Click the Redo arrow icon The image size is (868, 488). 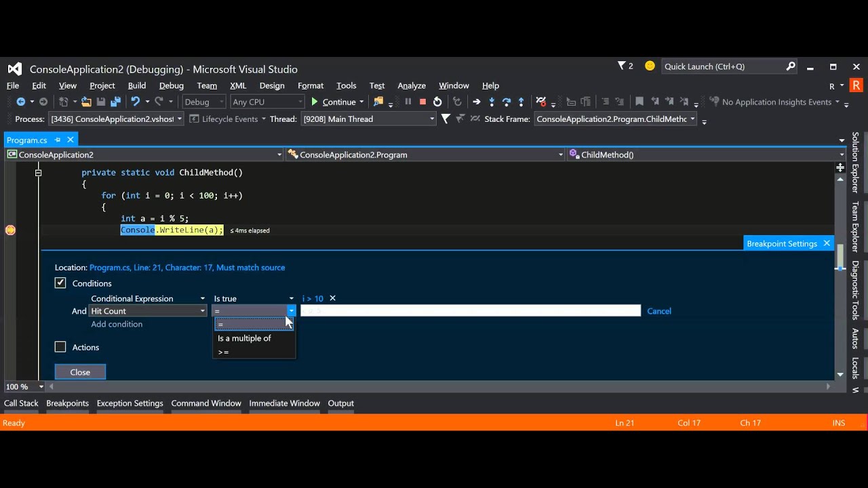(x=159, y=102)
